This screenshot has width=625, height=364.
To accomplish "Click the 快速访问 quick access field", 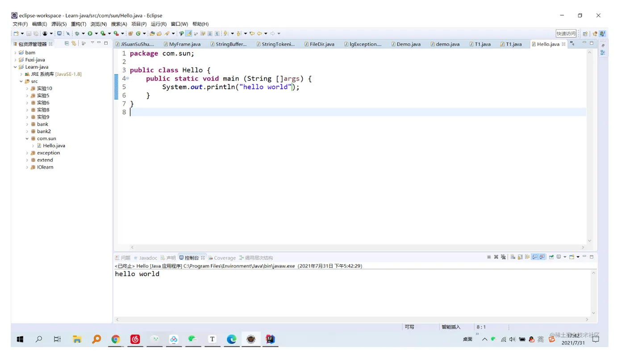I will pyautogui.click(x=566, y=34).
